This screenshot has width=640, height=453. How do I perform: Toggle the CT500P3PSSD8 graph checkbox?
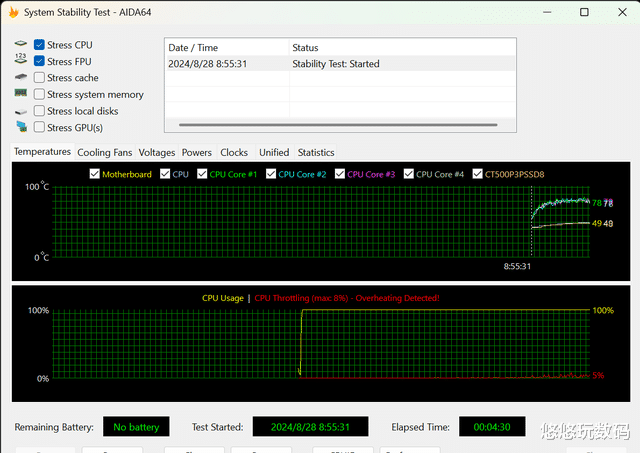click(x=478, y=174)
